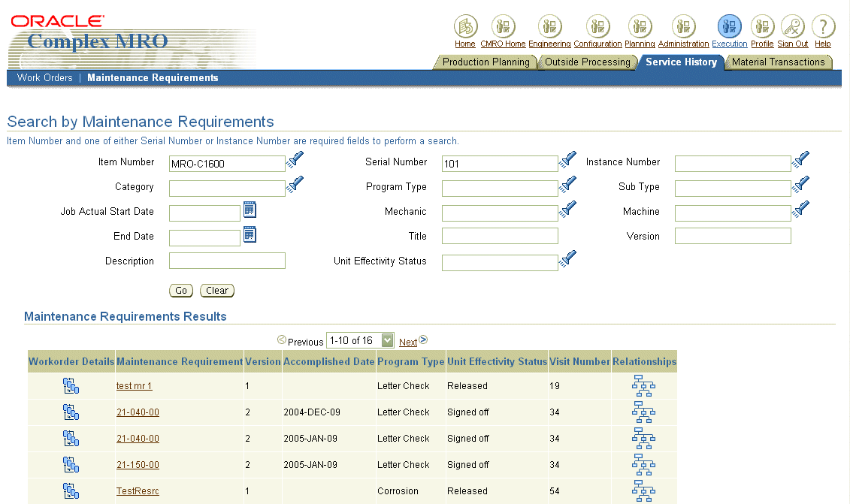Image resolution: width=850 pixels, height=504 pixels.
Task: Open the Profile icon
Action: (762, 26)
